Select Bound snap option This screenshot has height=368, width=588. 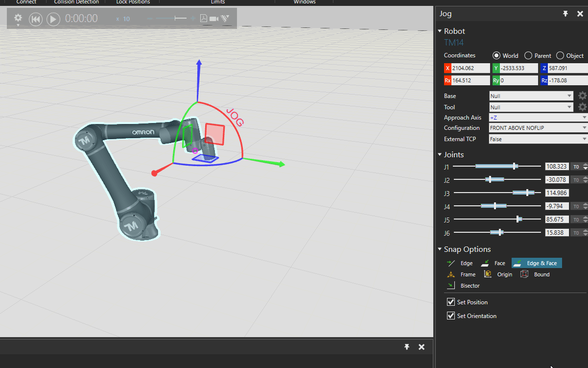(535, 274)
